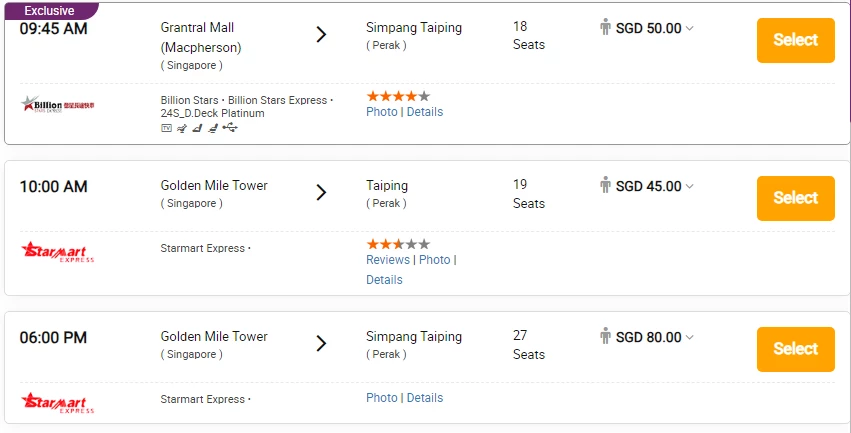Click the four-star rating for Billion Stars
Image resolution: width=851 pixels, height=433 pixels.
coord(398,96)
